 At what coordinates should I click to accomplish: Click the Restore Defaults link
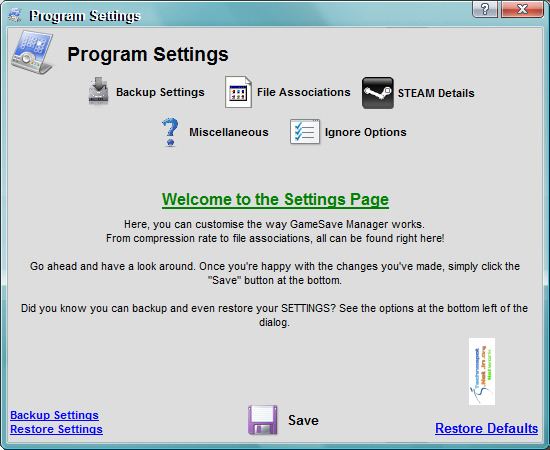[486, 429]
